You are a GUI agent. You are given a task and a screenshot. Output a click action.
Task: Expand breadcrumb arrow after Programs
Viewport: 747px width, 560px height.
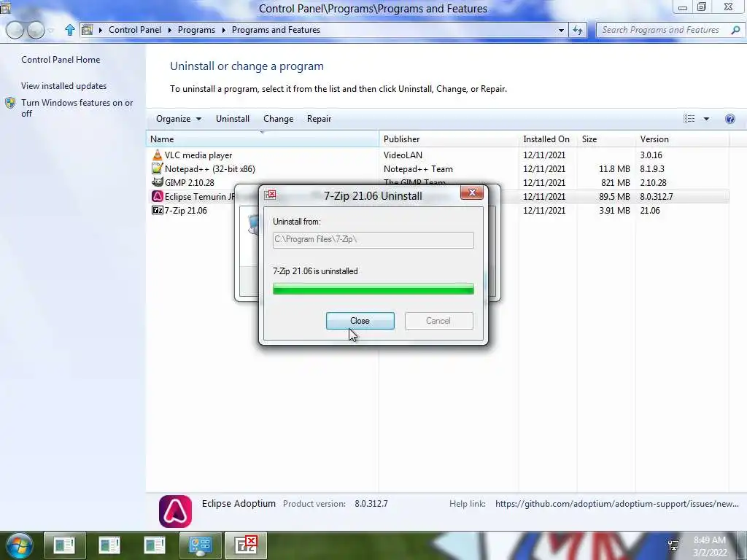click(223, 30)
